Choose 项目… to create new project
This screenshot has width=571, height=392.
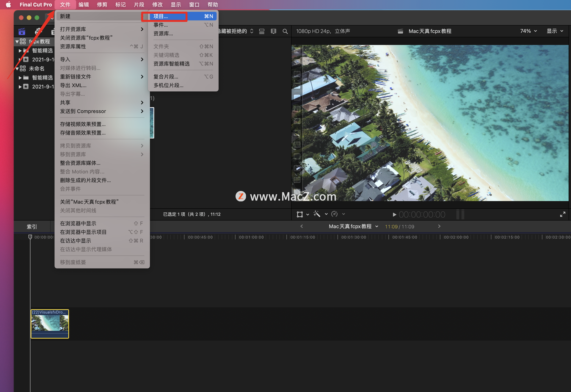[183, 16]
